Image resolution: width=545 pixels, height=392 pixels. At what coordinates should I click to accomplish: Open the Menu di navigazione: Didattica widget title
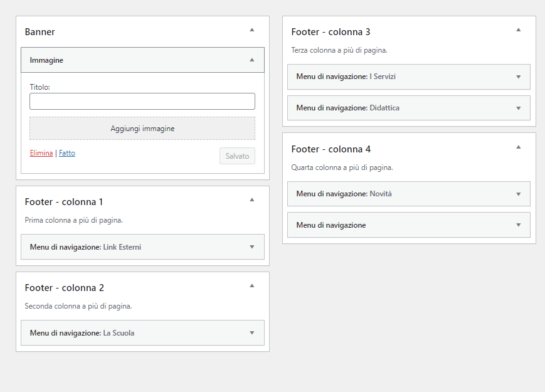point(347,108)
